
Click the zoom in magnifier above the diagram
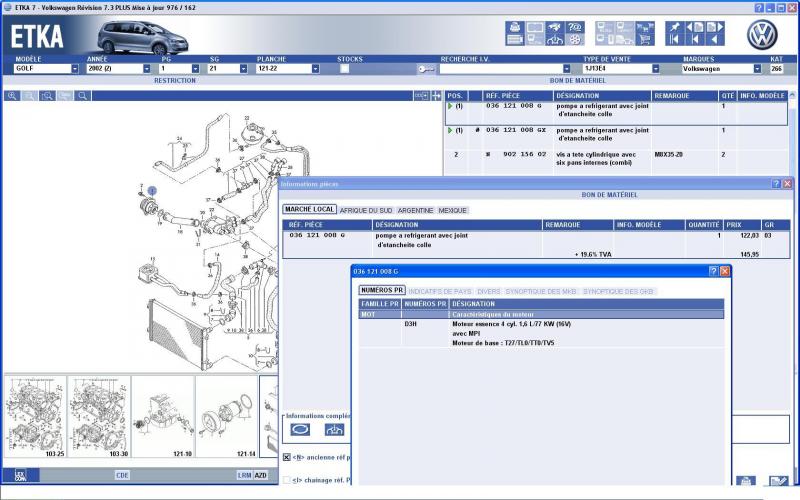[12, 96]
